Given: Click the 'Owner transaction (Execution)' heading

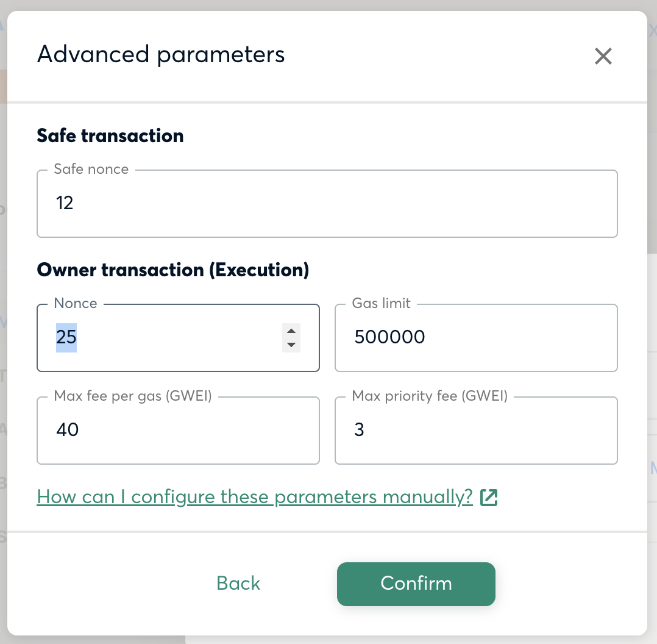Looking at the screenshot, I should pos(173,270).
